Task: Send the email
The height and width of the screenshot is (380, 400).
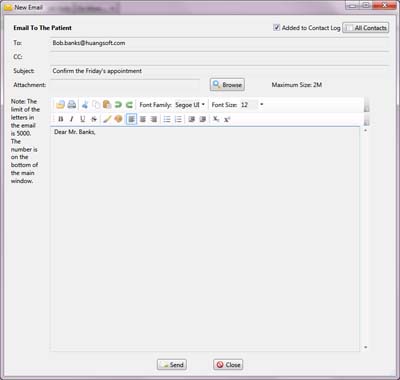Action: [x=172, y=365]
